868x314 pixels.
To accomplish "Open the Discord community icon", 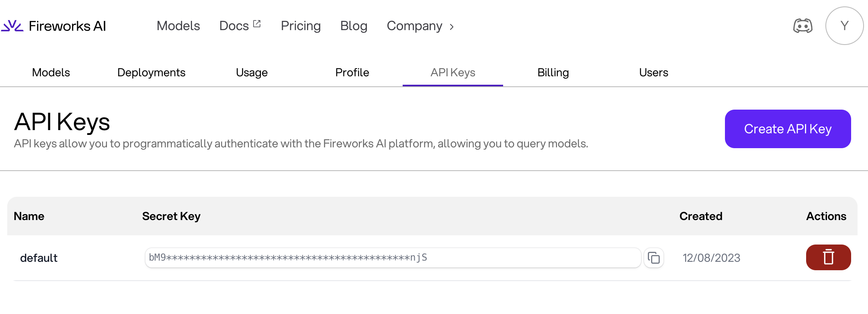I will coord(802,26).
